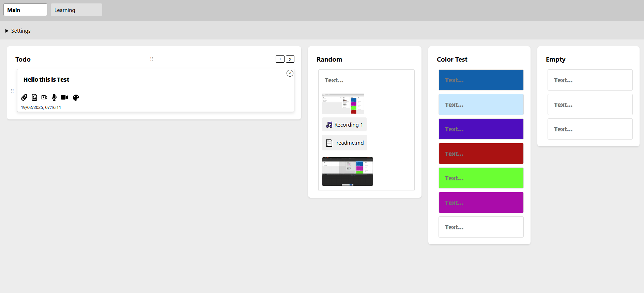
Task: Delete the Todo list with the x button
Action: (x=290, y=59)
